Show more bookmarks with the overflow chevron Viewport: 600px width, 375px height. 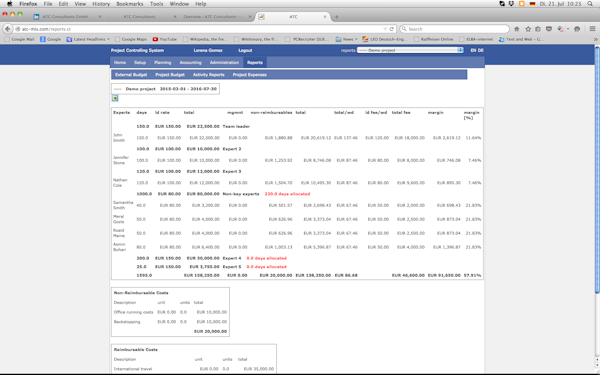pyautogui.click(x=595, y=39)
